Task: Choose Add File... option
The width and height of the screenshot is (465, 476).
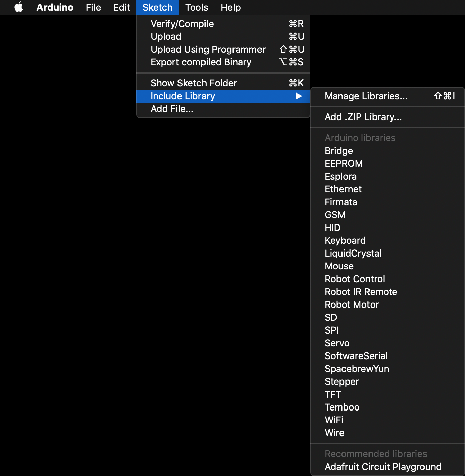Action: [172, 109]
